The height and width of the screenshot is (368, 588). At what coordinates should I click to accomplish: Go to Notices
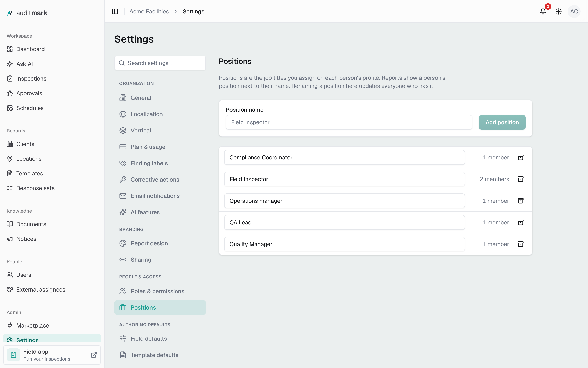point(52,239)
